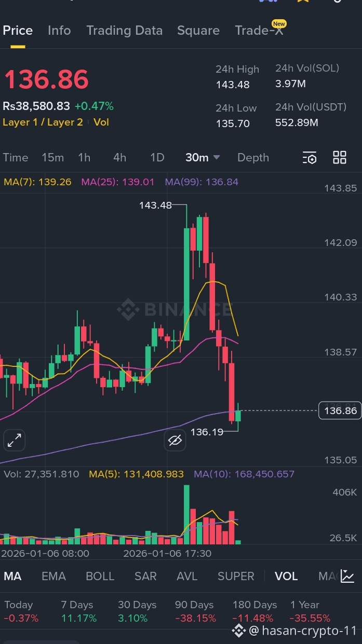Screen dimensions: 362x644
Task: Enable the SAR indicator
Action: coord(145,576)
